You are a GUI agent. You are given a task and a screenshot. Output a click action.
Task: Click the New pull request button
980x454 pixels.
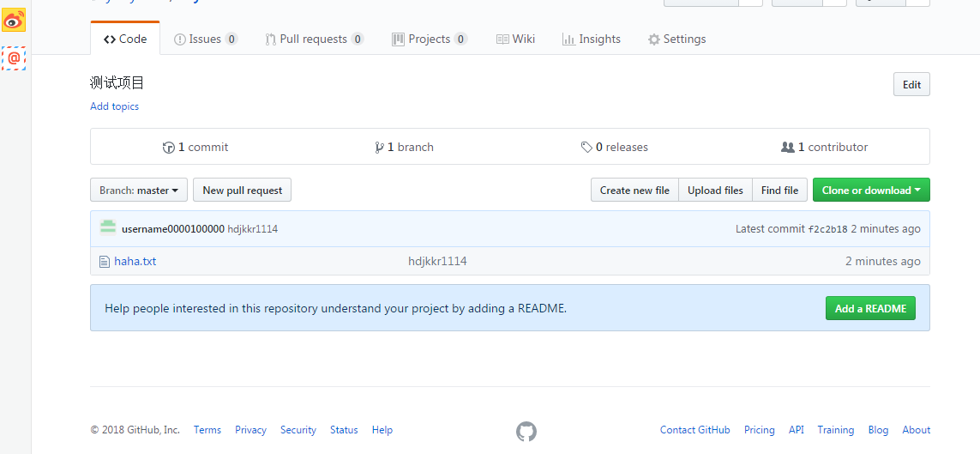point(242,191)
